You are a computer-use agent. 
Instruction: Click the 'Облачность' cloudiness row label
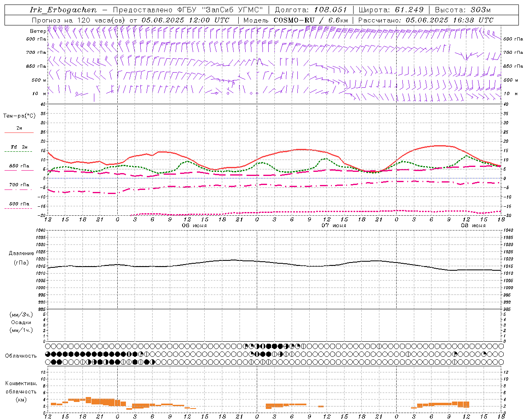[21, 356]
